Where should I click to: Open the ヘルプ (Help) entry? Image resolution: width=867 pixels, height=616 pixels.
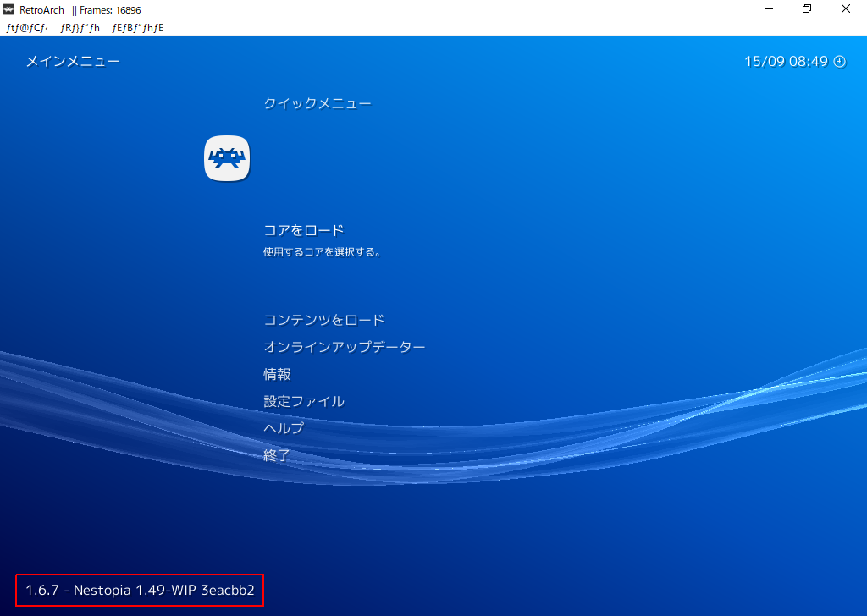(284, 428)
